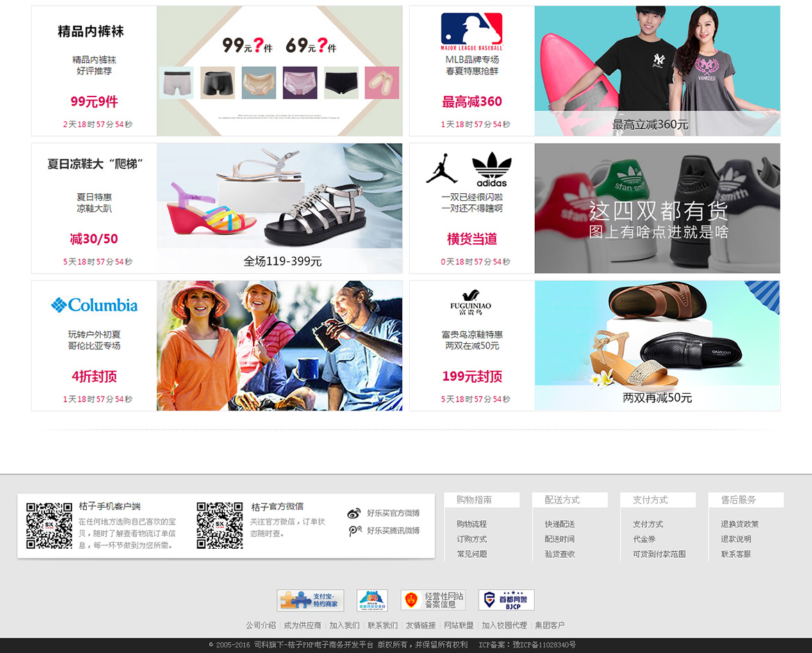812x653 pixels.
Task: Click the MLB品牌专场 description text
Action: click(472, 60)
